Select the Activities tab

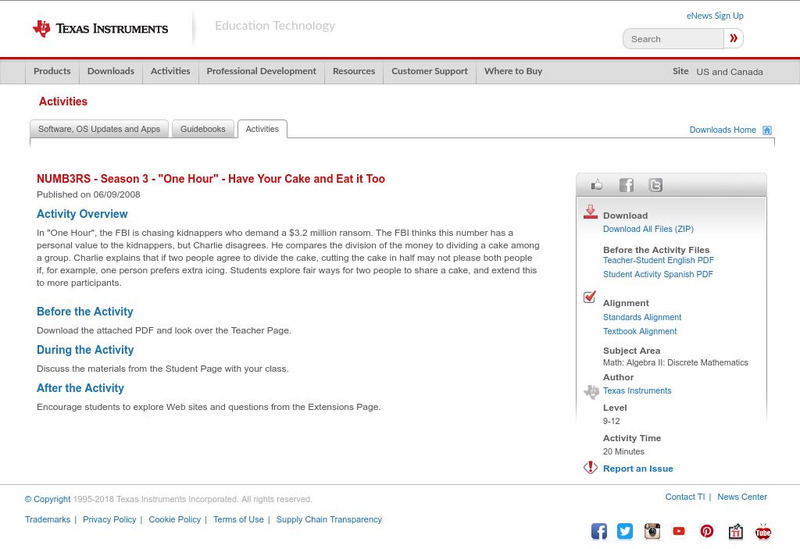pyautogui.click(x=262, y=129)
